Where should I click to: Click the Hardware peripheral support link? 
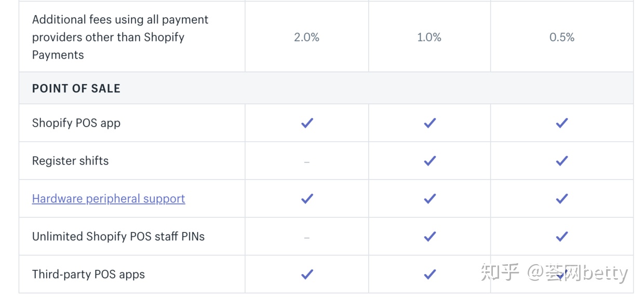[109, 199]
